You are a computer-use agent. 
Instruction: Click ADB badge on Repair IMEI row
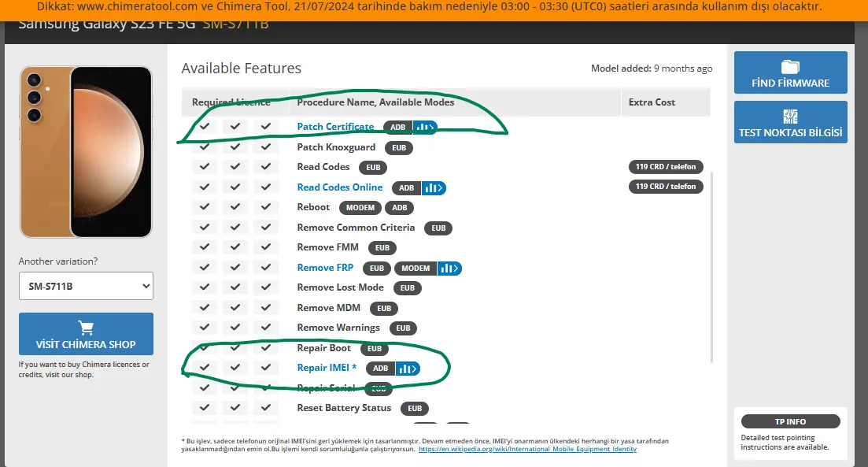click(381, 369)
